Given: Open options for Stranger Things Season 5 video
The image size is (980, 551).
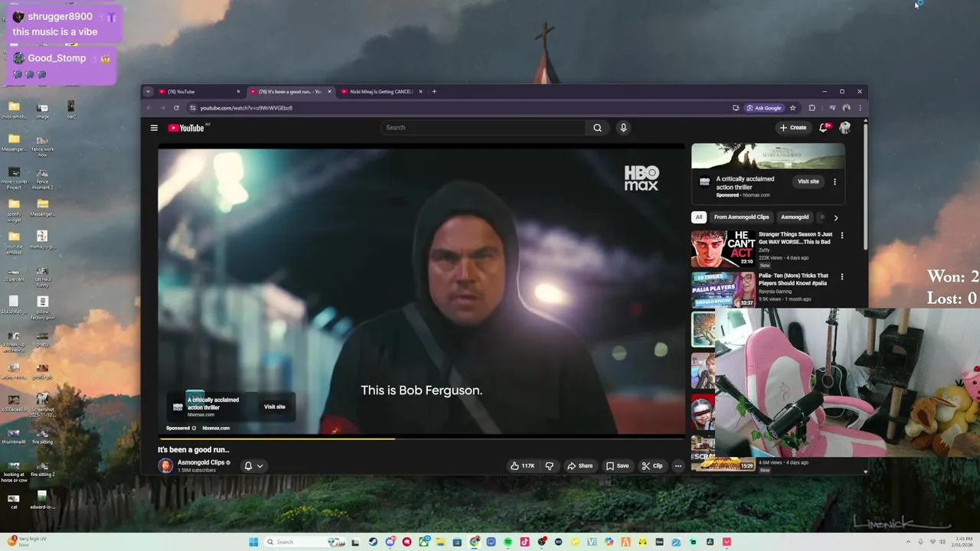Looking at the screenshot, I should [841, 236].
